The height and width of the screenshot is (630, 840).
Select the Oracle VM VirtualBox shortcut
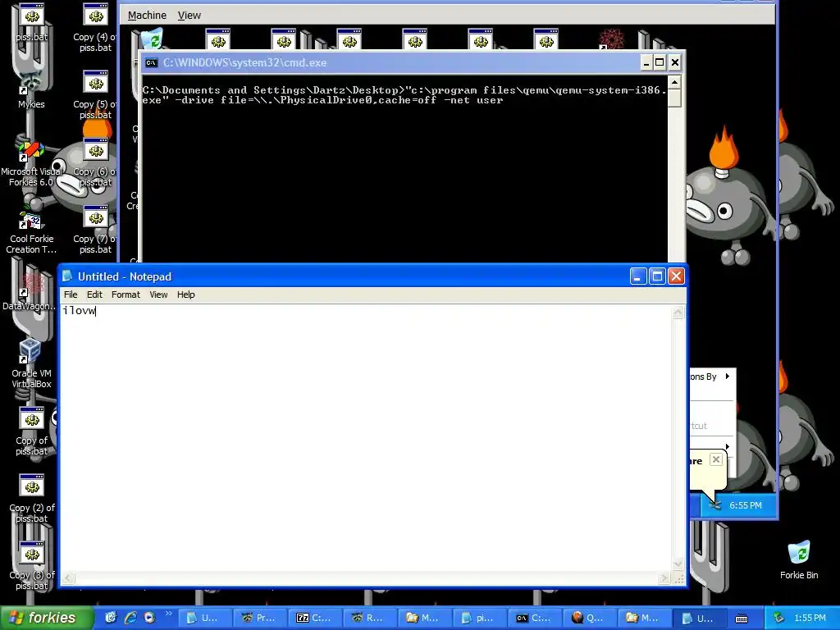pyautogui.click(x=31, y=364)
